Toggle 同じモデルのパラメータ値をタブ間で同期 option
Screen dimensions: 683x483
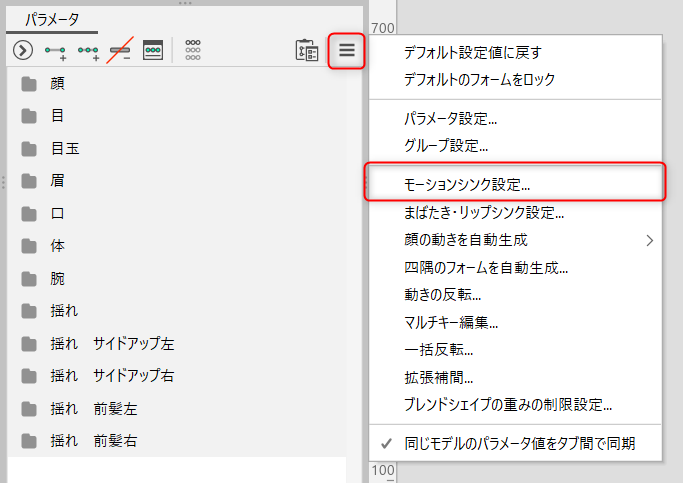519,443
